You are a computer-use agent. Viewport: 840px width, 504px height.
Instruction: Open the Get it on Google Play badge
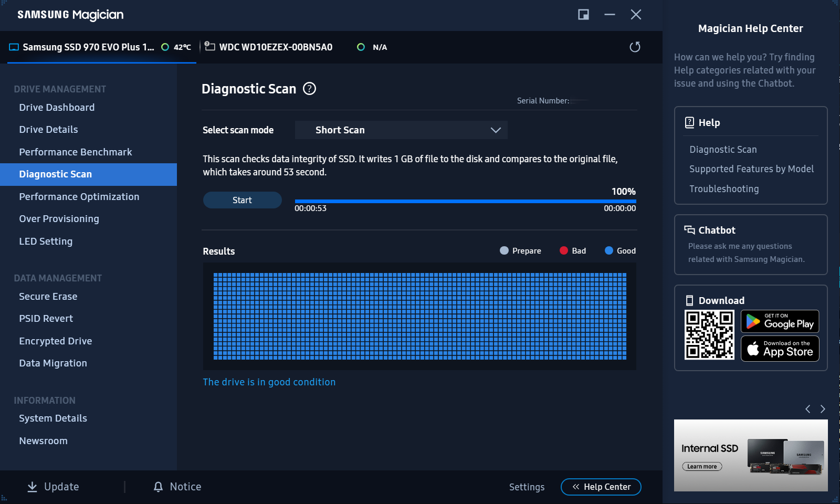tap(780, 321)
